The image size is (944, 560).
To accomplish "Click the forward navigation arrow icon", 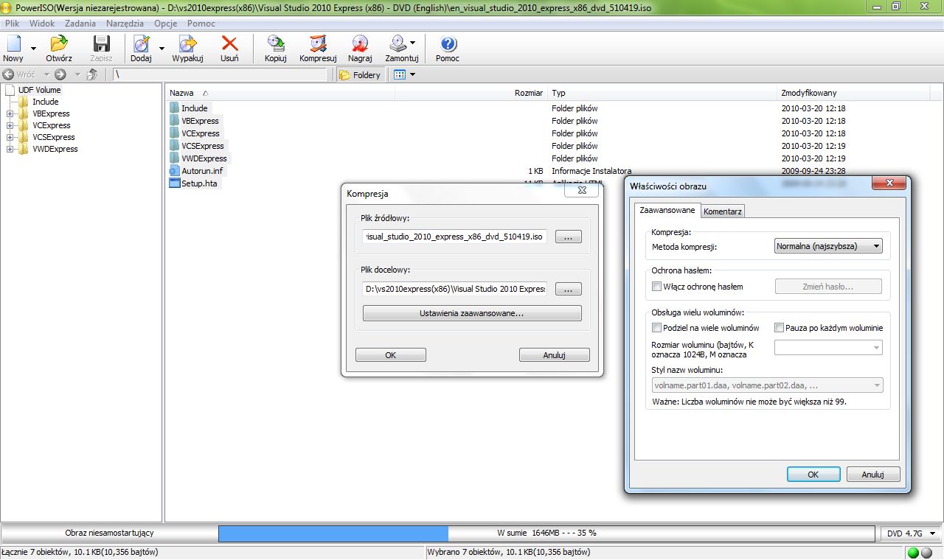I will [x=60, y=74].
